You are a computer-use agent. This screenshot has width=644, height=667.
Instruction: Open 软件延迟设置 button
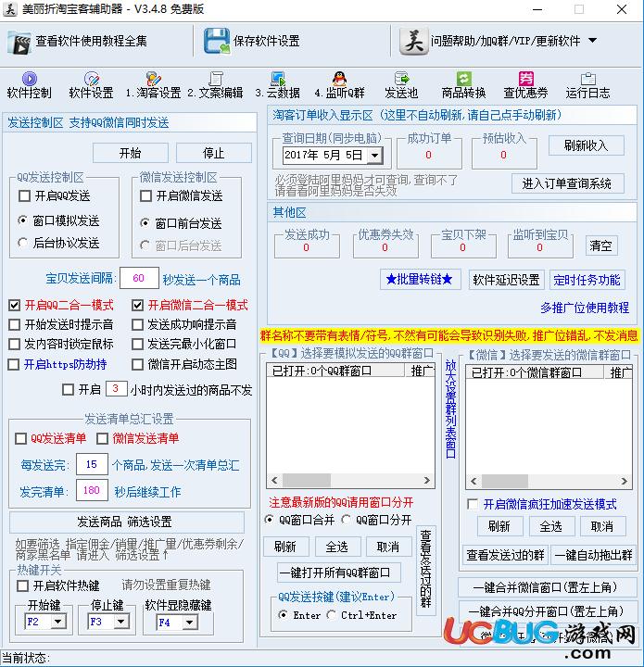pyautogui.click(x=506, y=280)
